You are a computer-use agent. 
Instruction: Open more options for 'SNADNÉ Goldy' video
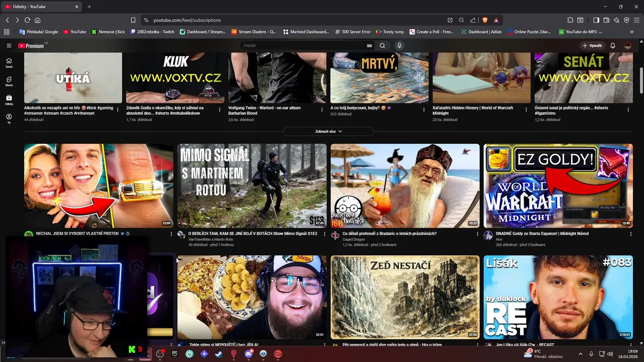pos(630,234)
